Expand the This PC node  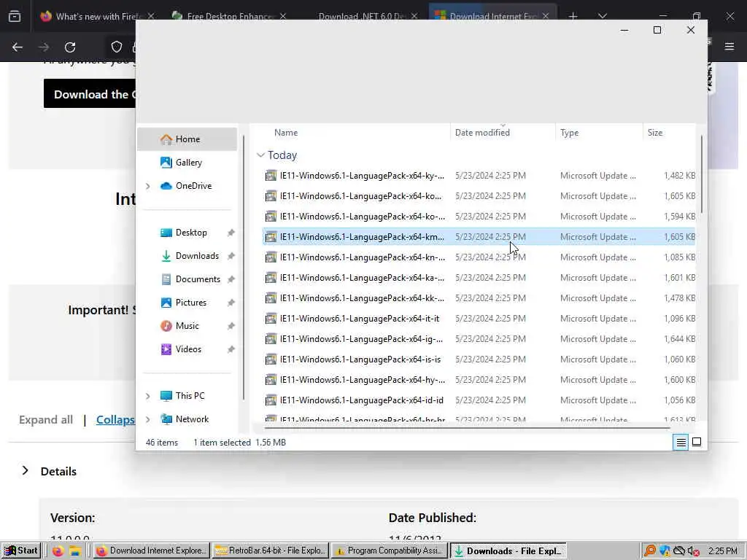147,396
